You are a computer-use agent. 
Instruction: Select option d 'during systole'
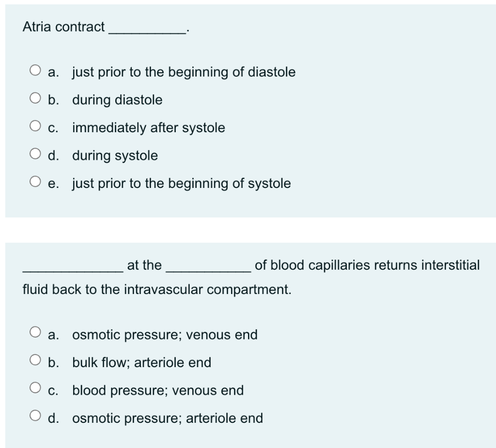coord(35,153)
